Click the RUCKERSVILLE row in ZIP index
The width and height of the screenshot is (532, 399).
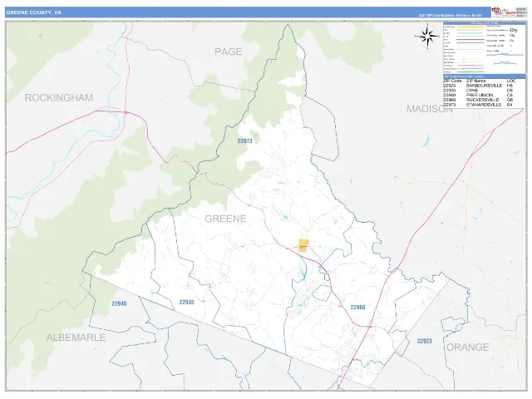click(x=479, y=100)
